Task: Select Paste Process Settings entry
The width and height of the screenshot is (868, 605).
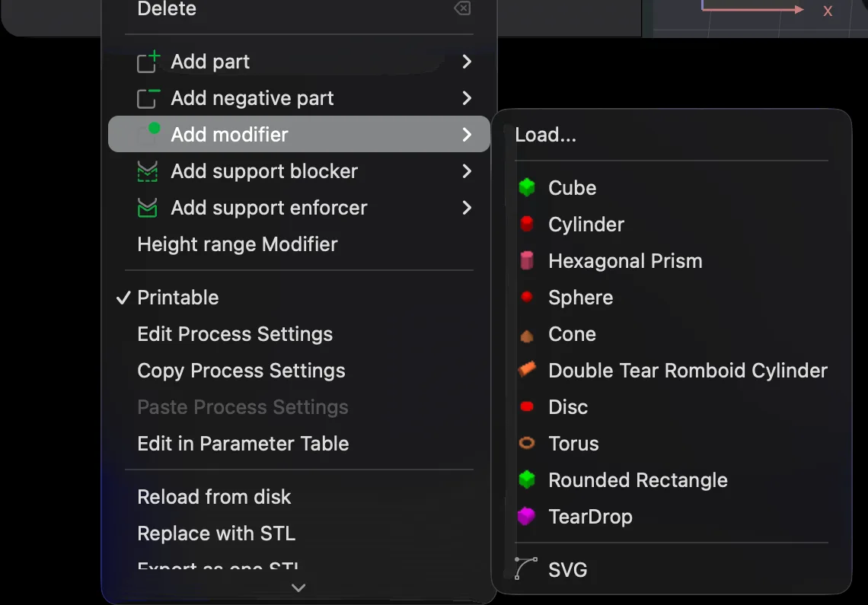Action: (242, 407)
